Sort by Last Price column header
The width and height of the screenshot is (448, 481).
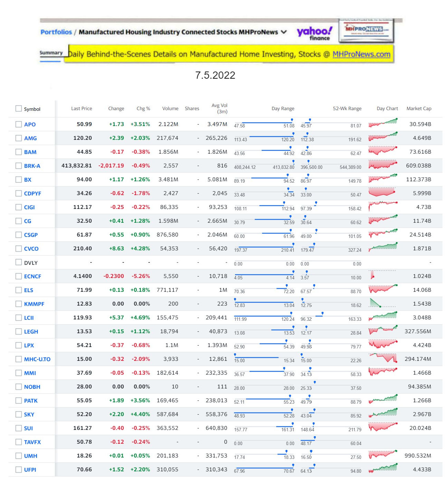(81, 108)
